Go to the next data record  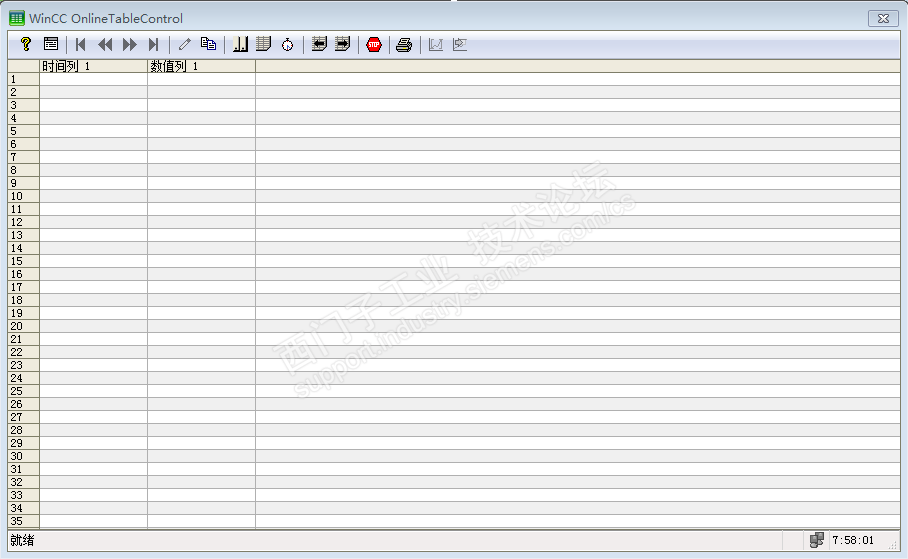click(130, 45)
